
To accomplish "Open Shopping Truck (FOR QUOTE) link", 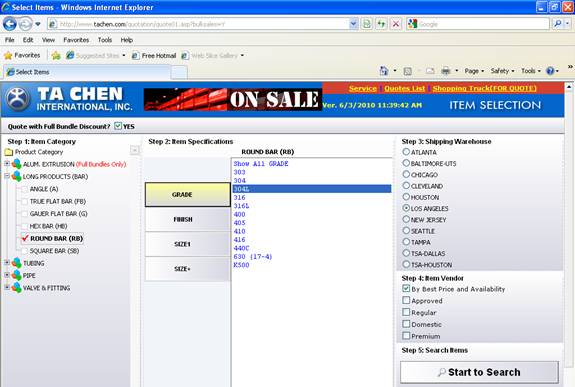I will tap(484, 88).
